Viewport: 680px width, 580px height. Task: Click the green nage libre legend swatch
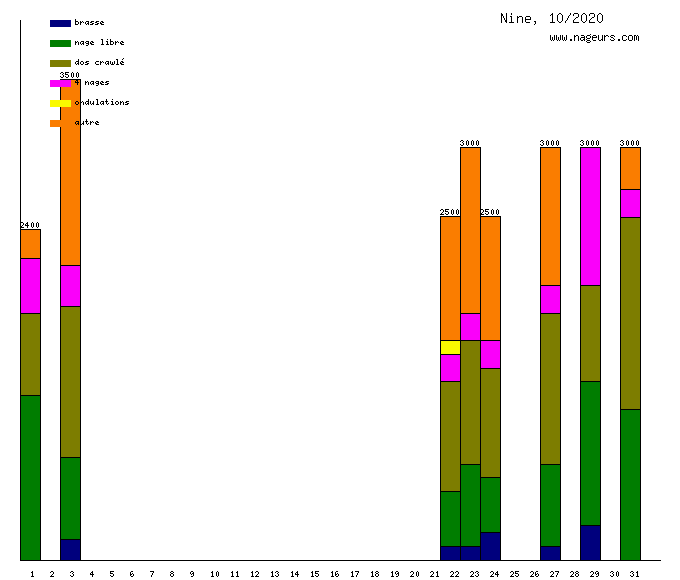pos(60,43)
